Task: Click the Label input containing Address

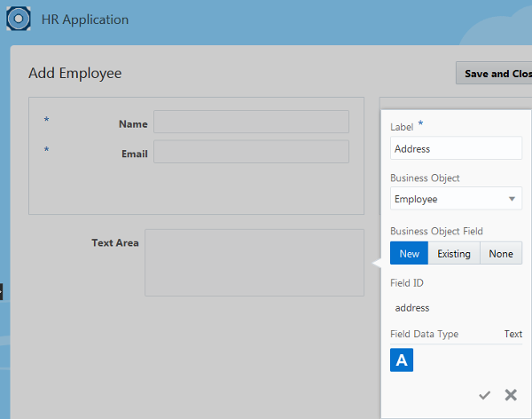Action: click(456, 149)
